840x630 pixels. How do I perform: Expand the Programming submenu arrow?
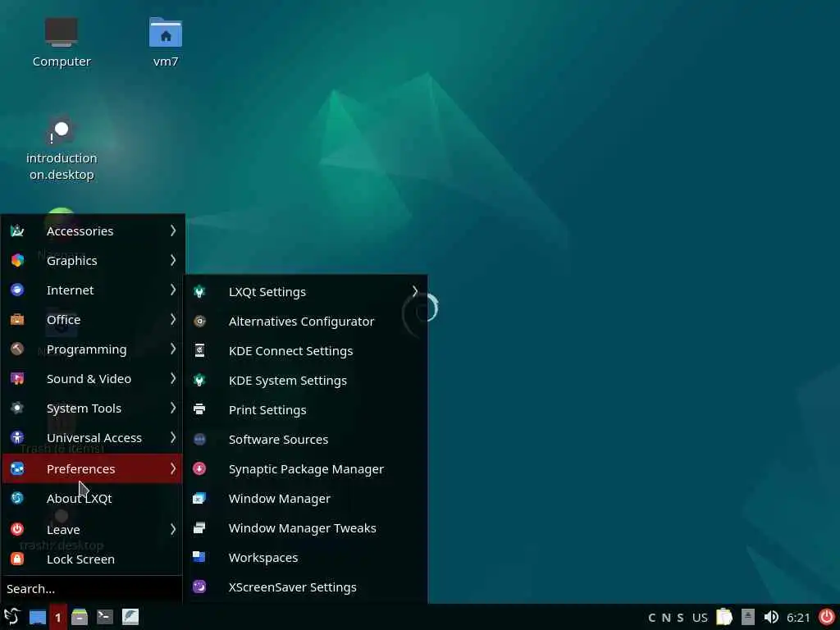(172, 349)
